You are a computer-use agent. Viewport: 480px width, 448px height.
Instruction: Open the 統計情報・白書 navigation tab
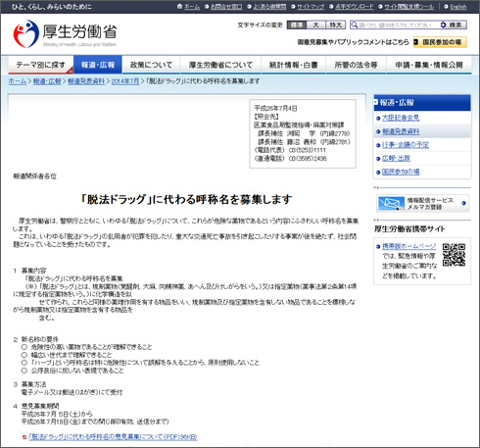click(293, 65)
